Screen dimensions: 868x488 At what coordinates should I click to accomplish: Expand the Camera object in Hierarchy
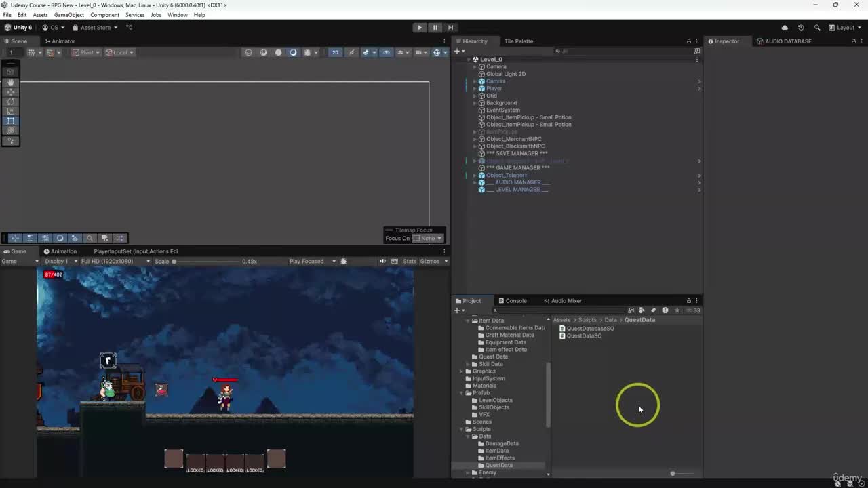(475, 67)
